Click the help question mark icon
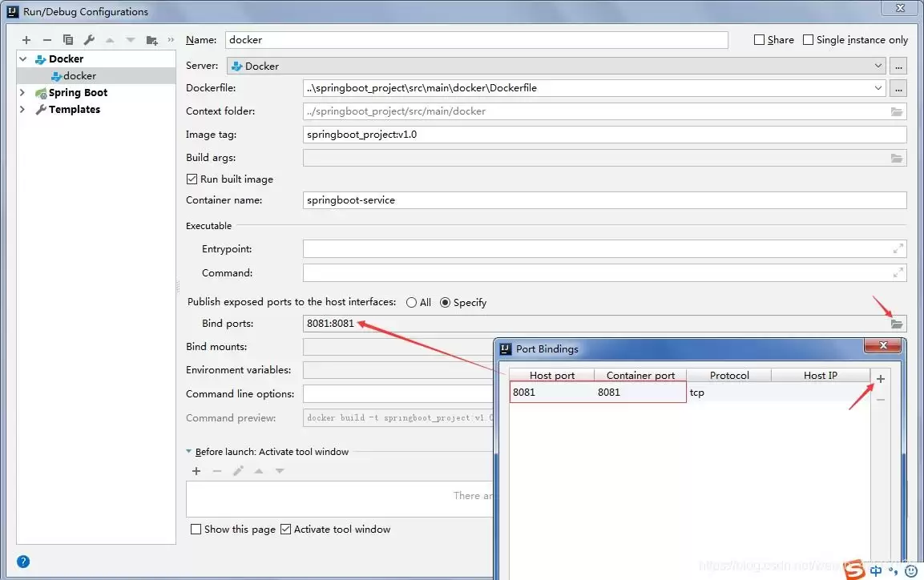Viewport: 924px width, 580px height. (x=22, y=561)
